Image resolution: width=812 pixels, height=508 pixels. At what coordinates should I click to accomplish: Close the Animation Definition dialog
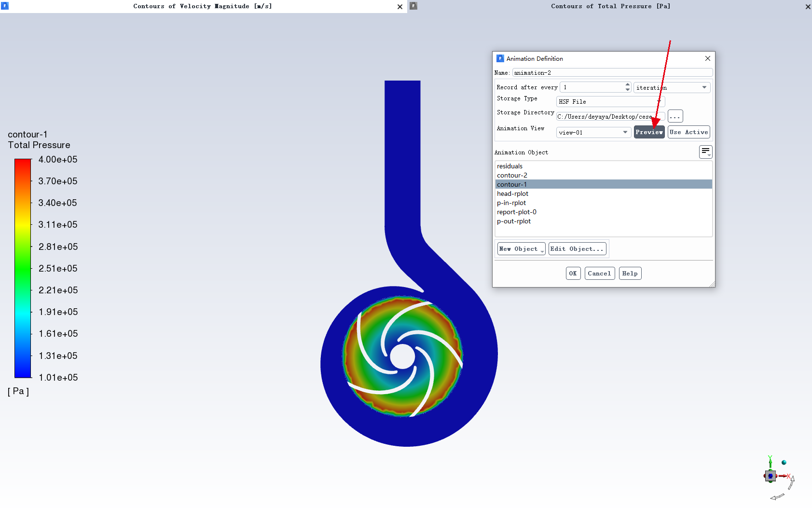tap(707, 58)
